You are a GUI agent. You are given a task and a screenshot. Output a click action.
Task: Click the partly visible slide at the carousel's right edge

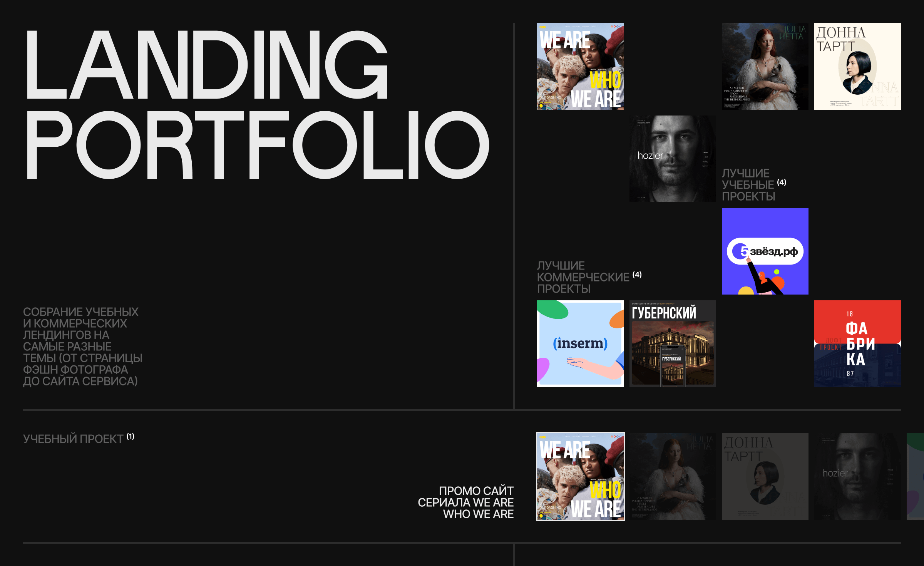point(916,476)
